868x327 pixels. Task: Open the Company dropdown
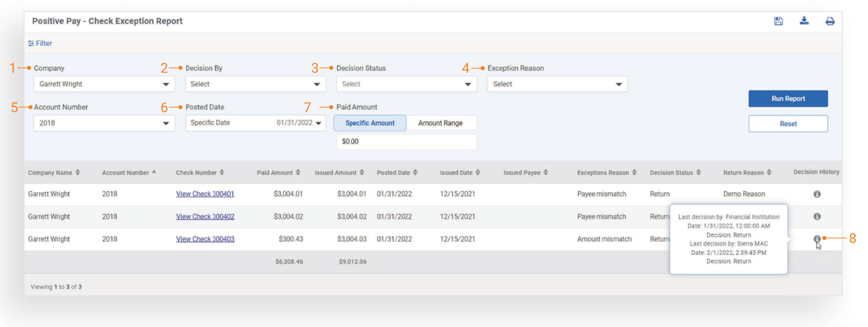[x=104, y=84]
